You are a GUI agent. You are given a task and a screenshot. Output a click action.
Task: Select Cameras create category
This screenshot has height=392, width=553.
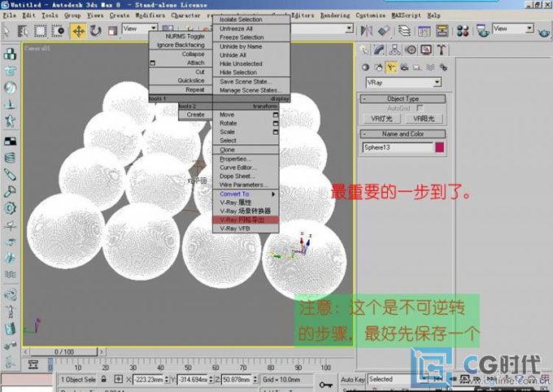[x=404, y=67]
